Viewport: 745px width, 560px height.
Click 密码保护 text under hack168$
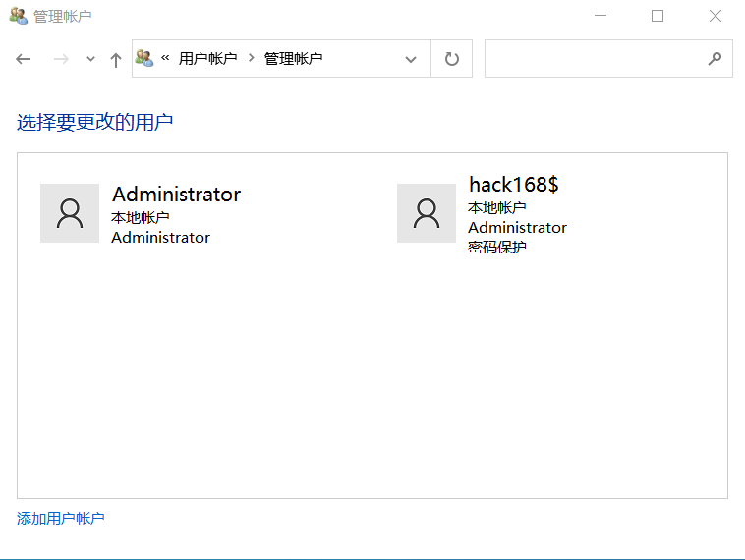coord(497,247)
